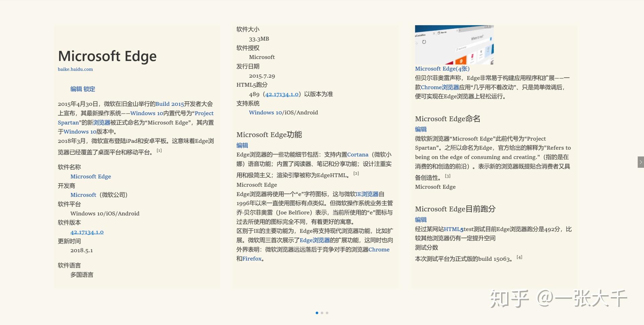Open the IE浏览器 link
Viewport: 644px width, 325px height.
pyautogui.click(x=367, y=194)
